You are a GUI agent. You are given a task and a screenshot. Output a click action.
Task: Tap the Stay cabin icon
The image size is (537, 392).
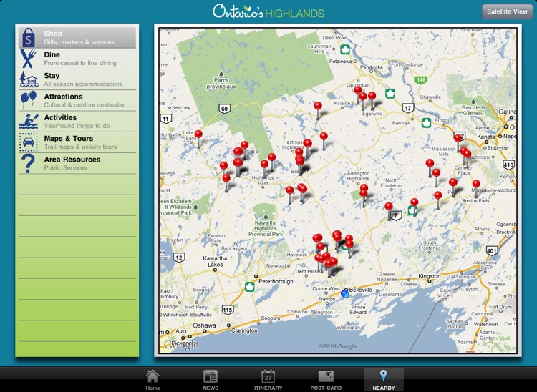[29, 79]
